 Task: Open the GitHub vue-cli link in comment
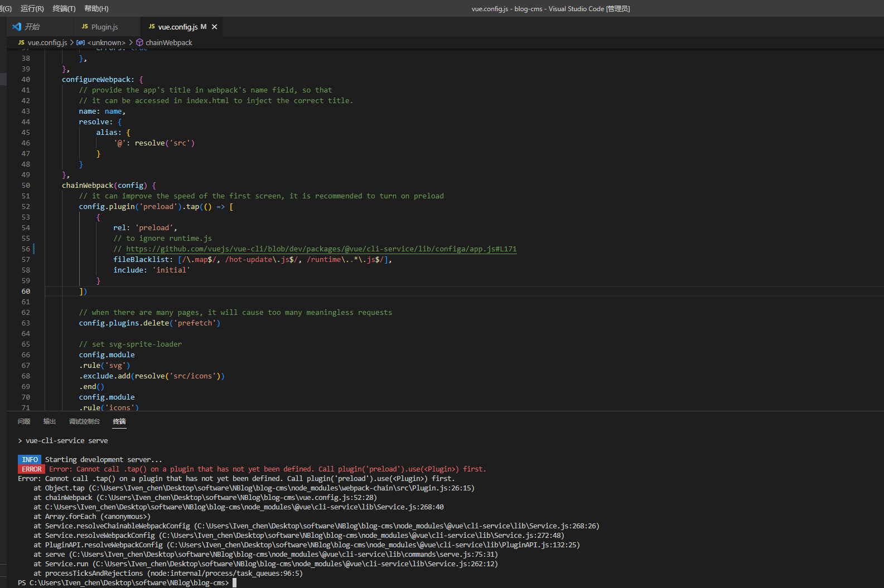(x=321, y=249)
